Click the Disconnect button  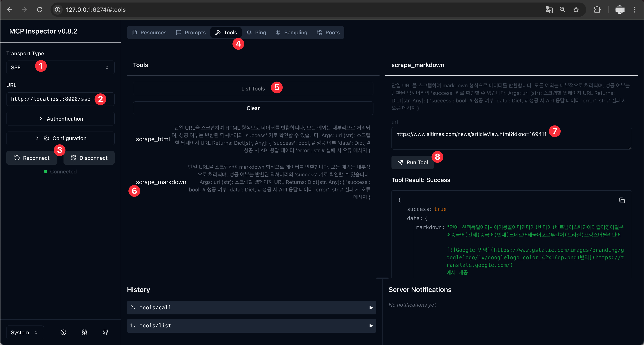click(x=89, y=158)
